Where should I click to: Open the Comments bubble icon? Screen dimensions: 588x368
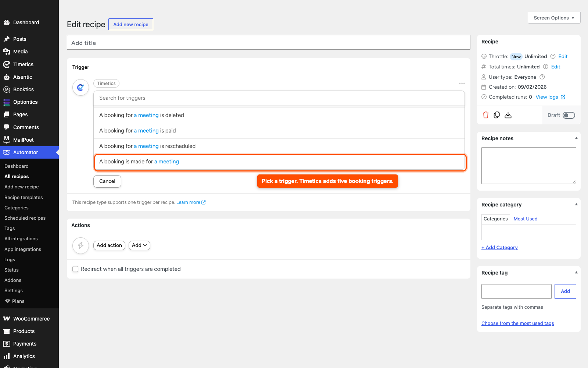tap(7, 127)
